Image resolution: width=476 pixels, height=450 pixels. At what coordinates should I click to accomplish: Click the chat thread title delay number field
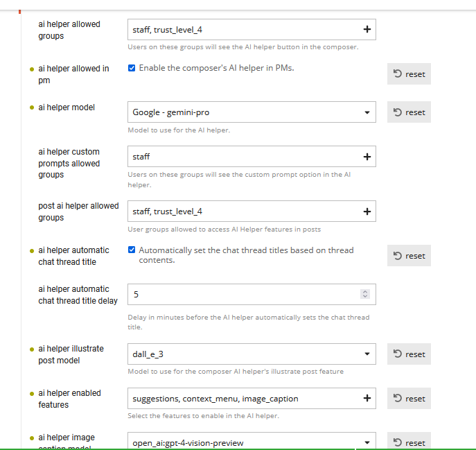pos(252,294)
